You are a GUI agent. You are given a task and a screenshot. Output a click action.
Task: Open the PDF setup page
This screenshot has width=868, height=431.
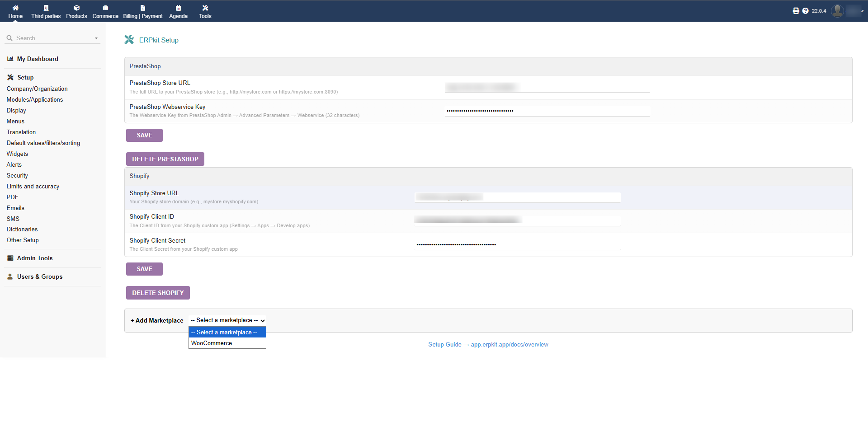tap(12, 197)
